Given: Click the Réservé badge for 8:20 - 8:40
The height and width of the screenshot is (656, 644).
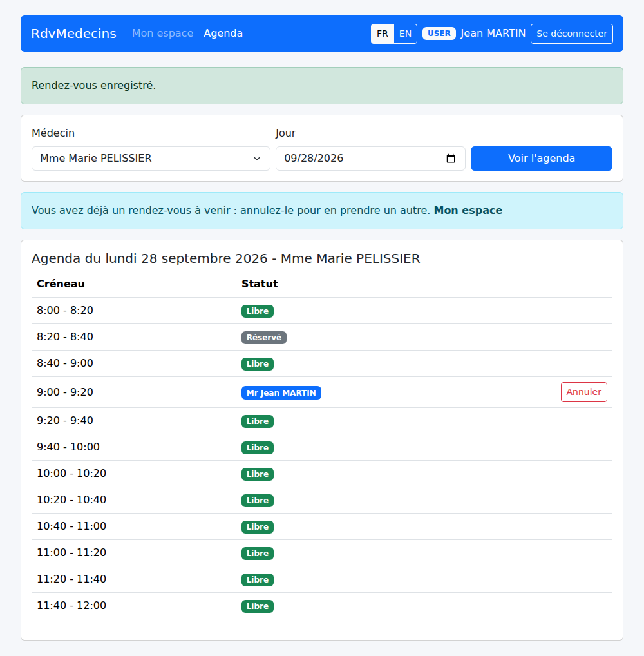Looking at the screenshot, I should coord(264,338).
